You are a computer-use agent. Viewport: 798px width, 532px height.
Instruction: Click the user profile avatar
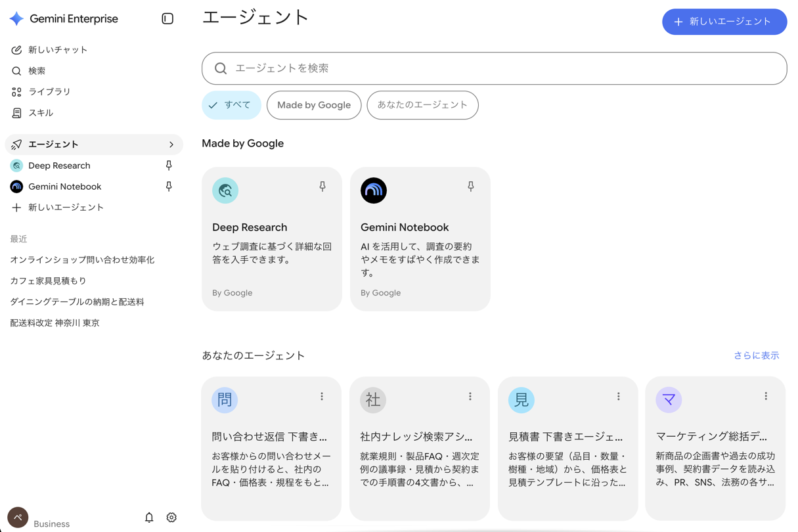[x=18, y=518]
